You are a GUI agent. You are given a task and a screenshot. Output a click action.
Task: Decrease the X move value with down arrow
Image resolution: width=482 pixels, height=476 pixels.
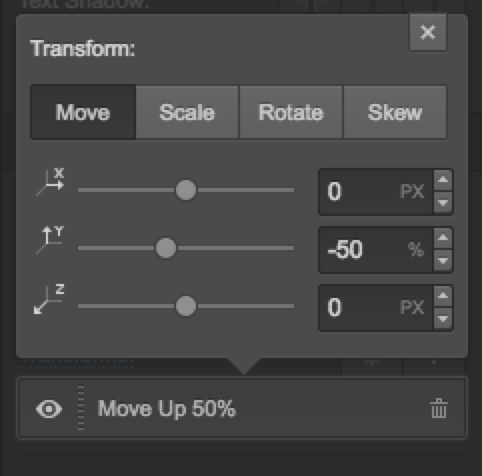coord(443,202)
